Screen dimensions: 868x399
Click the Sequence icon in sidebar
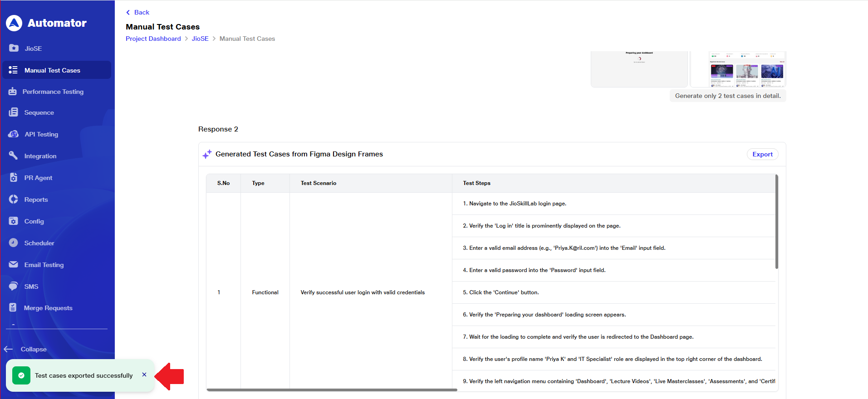14,112
